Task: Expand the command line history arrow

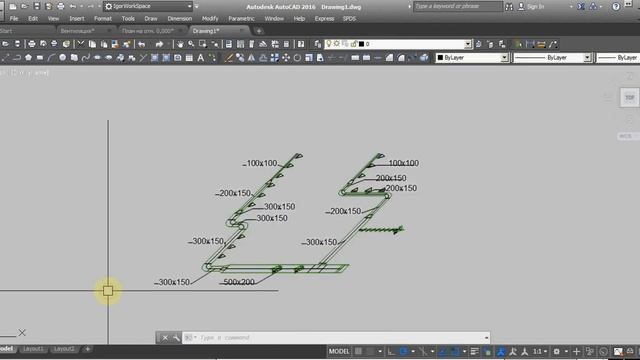Action: [486, 338]
